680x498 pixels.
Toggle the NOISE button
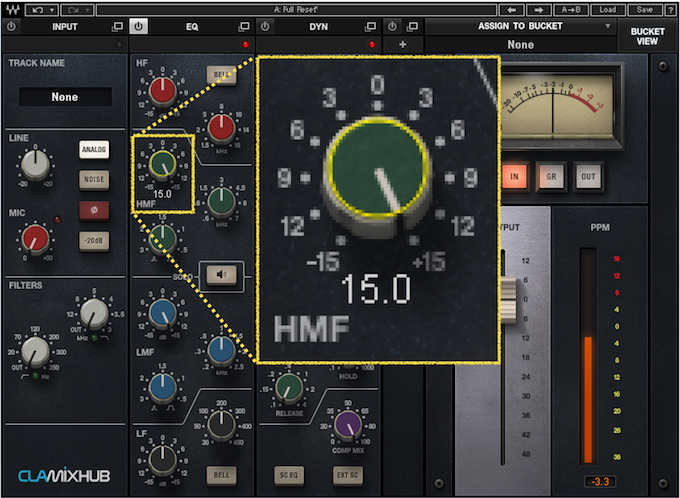tap(94, 179)
